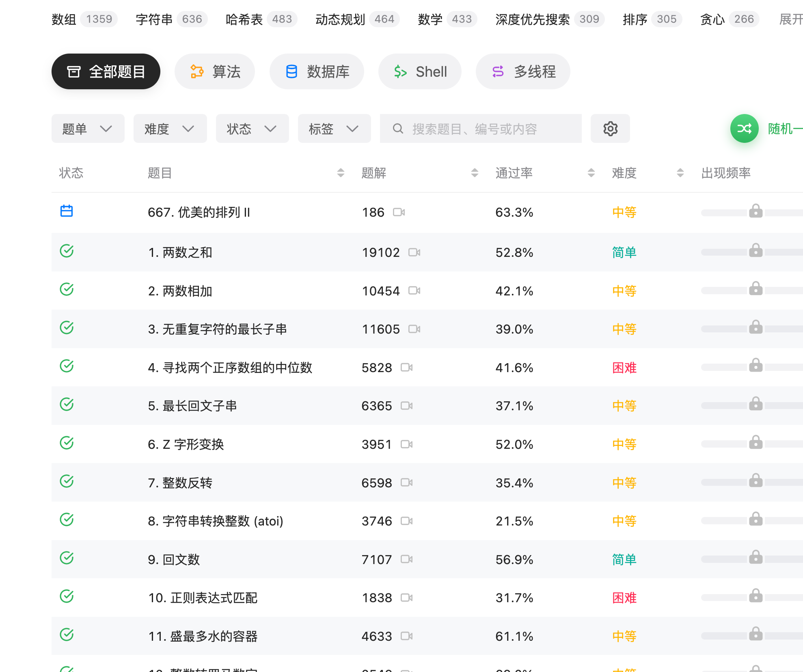Click the completed checkmark for 最长回文子串
Image resolution: width=803 pixels, height=672 pixels.
click(x=67, y=404)
